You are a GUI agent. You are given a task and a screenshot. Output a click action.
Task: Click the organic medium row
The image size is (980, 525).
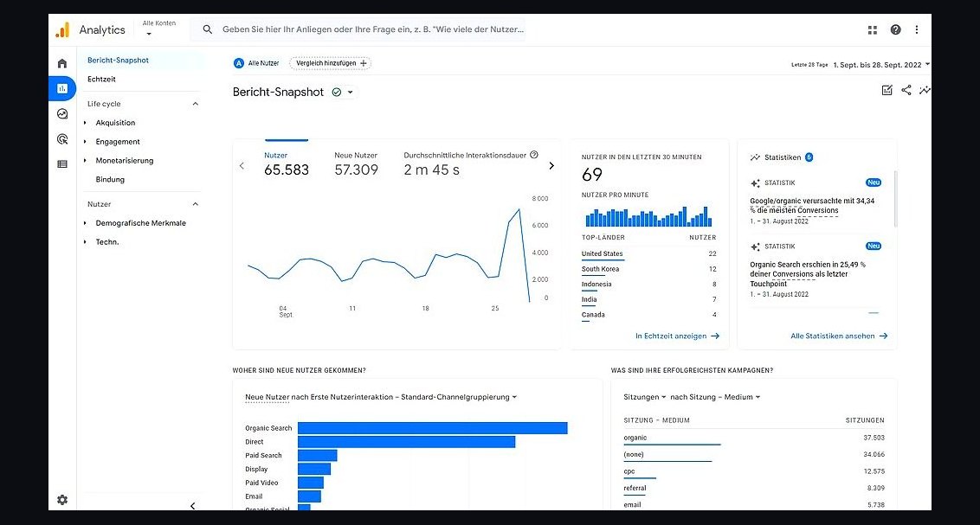coord(754,439)
